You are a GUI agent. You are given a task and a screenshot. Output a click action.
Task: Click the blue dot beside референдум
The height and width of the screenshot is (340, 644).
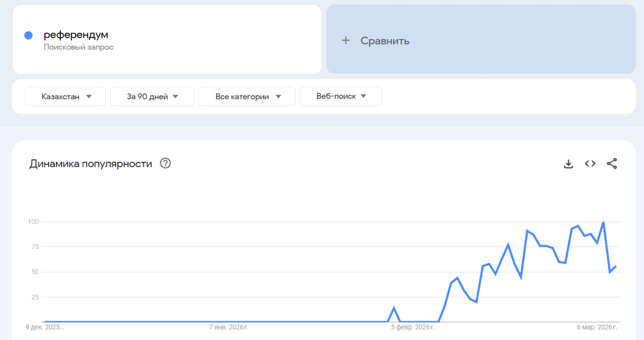(x=29, y=36)
